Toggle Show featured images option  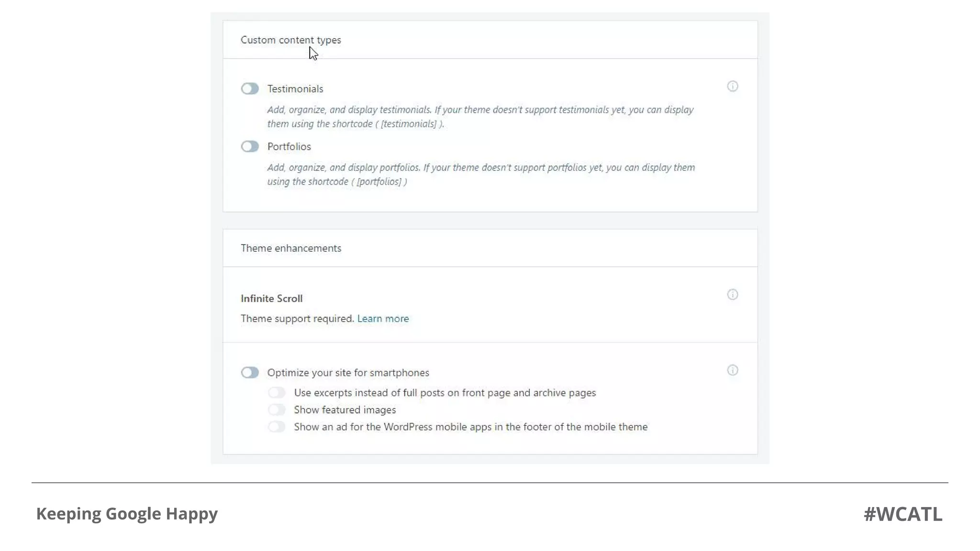point(277,410)
